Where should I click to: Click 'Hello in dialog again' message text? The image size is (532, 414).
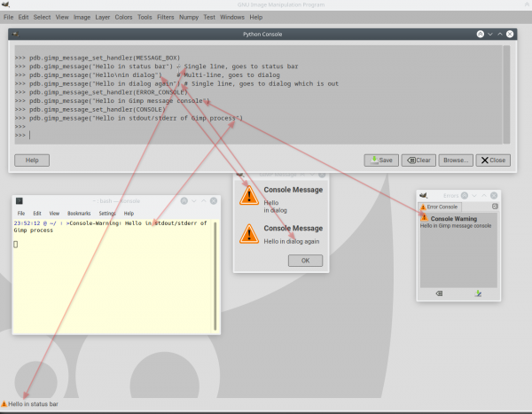[x=292, y=241]
